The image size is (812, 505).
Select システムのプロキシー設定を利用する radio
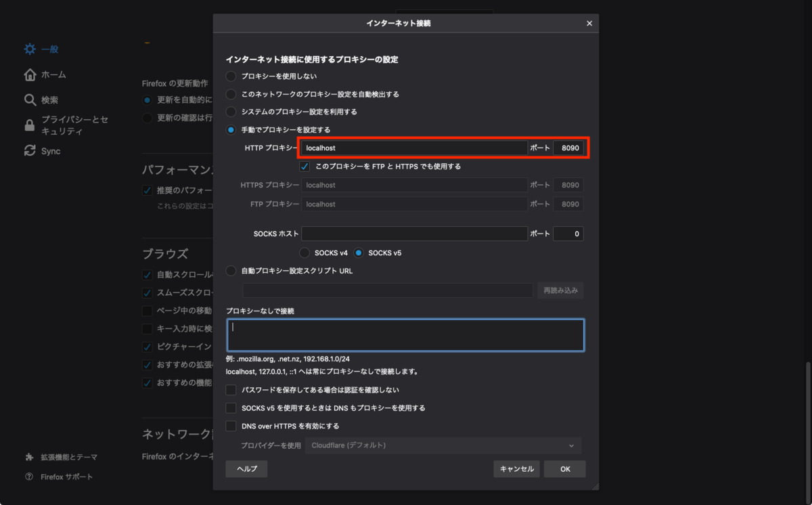pyautogui.click(x=231, y=112)
